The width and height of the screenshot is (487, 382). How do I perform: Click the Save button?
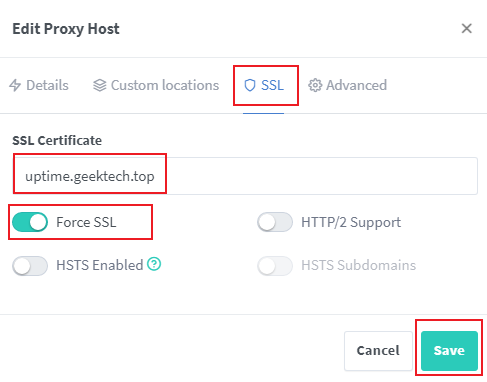449,351
